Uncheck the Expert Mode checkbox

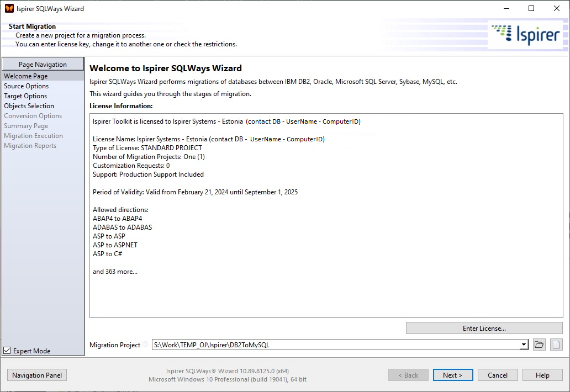pyautogui.click(x=7, y=349)
